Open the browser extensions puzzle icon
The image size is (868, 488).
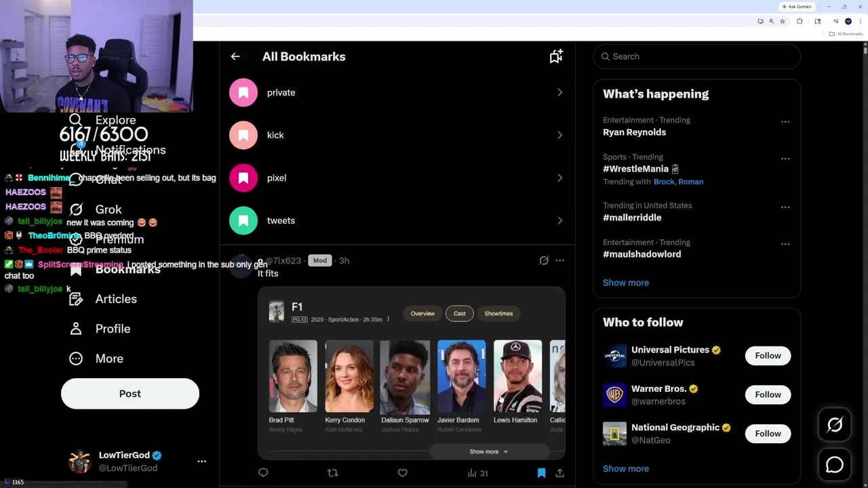[x=800, y=22]
